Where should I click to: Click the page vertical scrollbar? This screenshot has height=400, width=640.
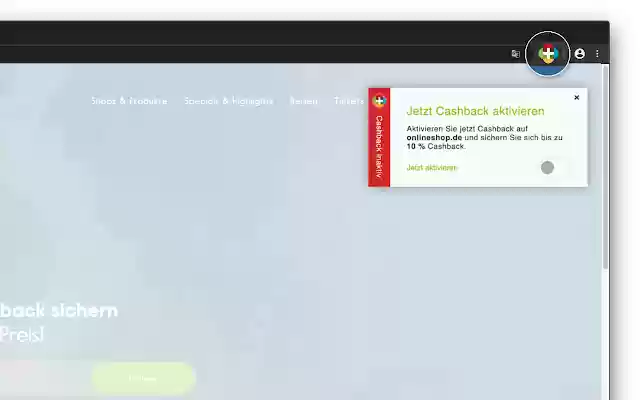[605, 167]
